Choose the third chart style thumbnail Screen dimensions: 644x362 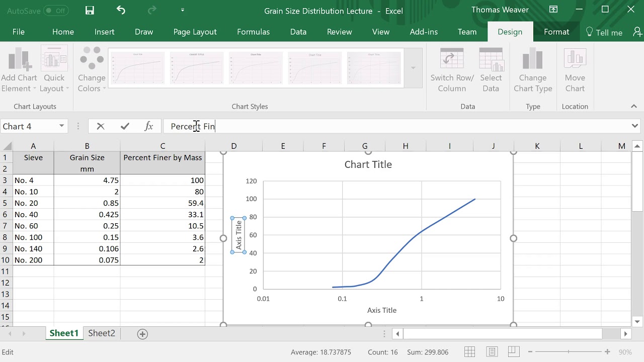pyautogui.click(x=256, y=67)
